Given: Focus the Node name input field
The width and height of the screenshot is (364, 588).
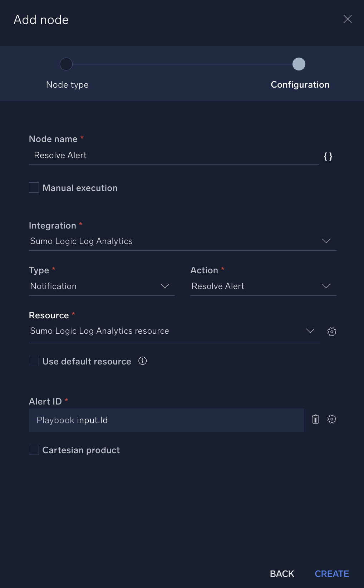Looking at the screenshot, I should (173, 155).
